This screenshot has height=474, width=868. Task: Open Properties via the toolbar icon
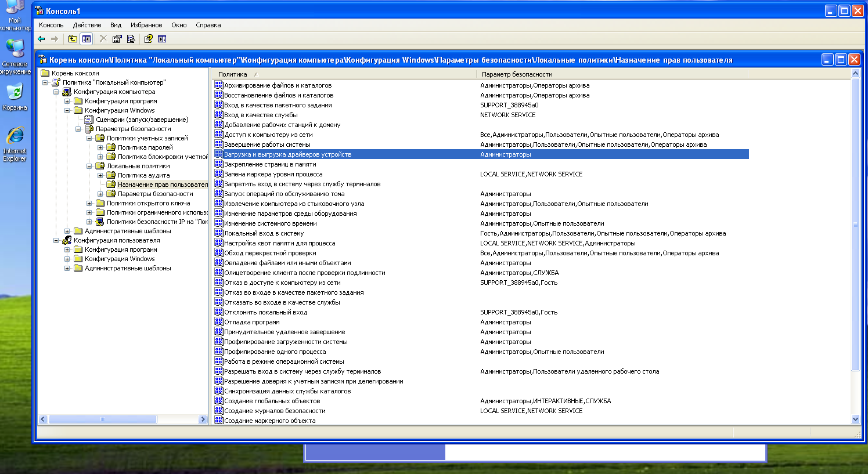click(x=117, y=39)
